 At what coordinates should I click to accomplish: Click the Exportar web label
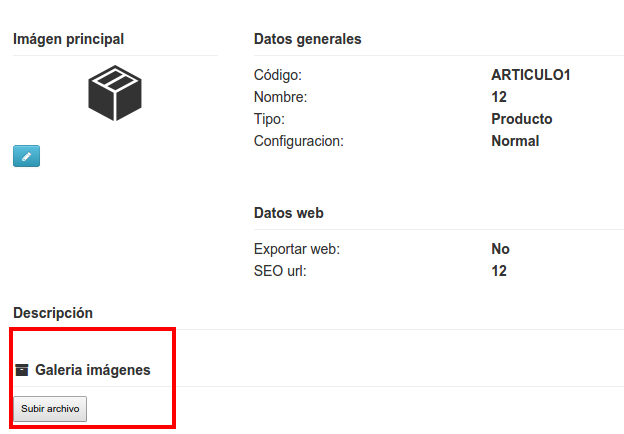297,249
